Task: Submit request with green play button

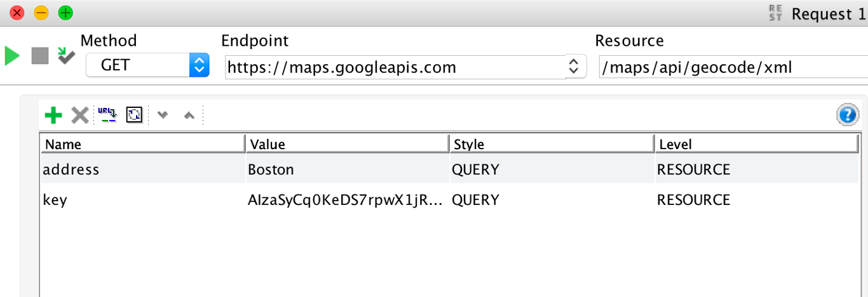Action: (12, 56)
